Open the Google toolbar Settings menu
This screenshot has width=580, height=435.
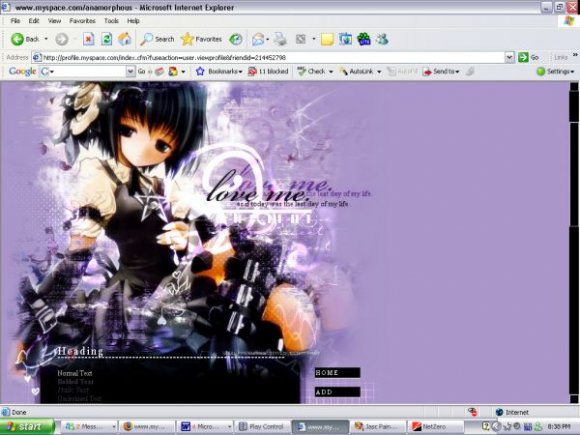tap(556, 71)
